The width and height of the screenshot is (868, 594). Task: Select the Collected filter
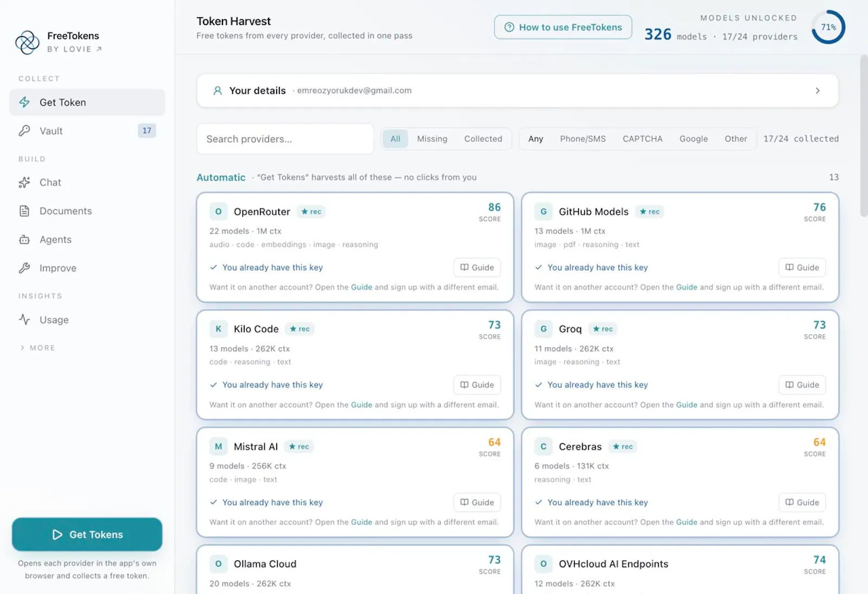tap(483, 139)
